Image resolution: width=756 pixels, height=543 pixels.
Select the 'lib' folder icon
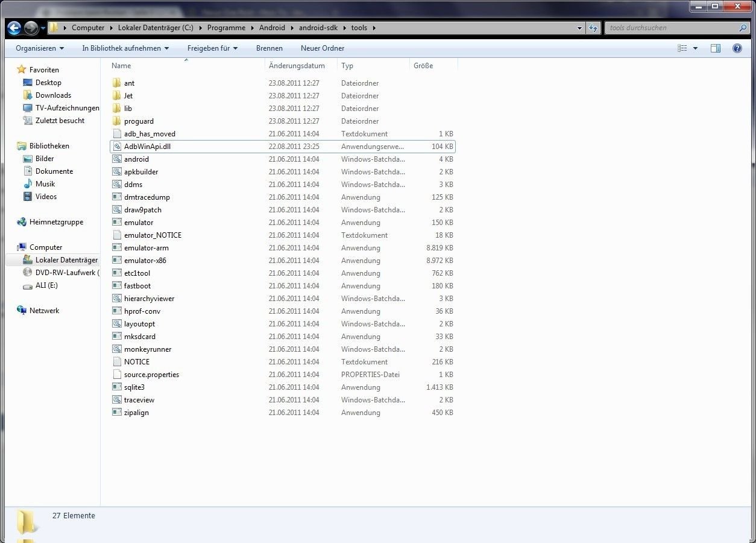point(117,109)
